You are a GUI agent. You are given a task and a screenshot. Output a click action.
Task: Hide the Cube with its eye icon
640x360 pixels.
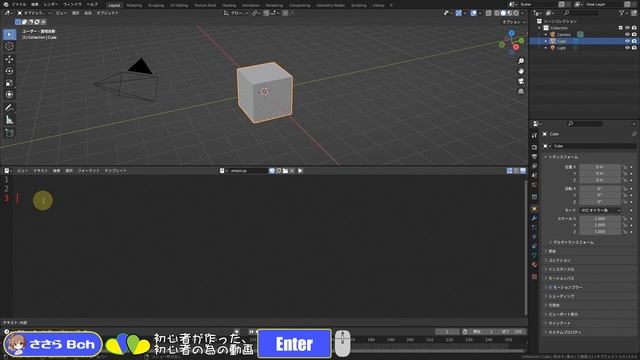click(627, 41)
